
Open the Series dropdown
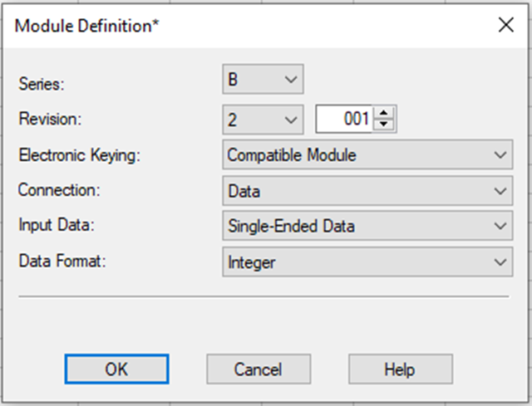(263, 79)
